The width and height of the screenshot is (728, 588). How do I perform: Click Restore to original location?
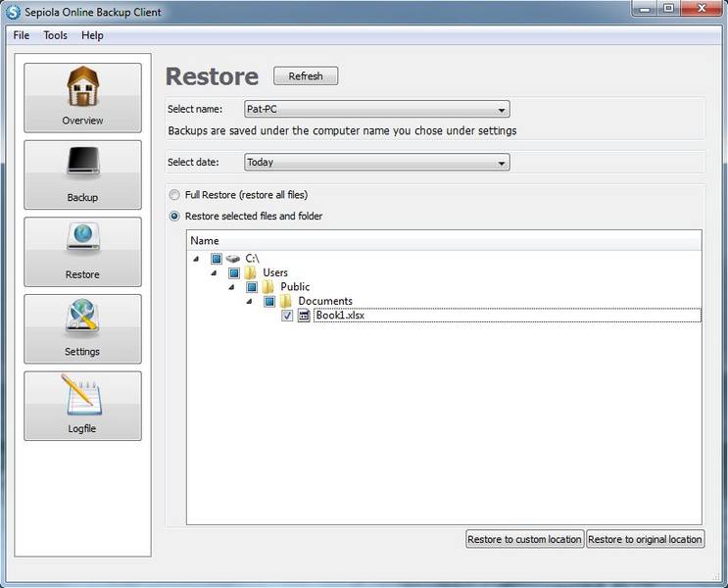click(x=646, y=539)
